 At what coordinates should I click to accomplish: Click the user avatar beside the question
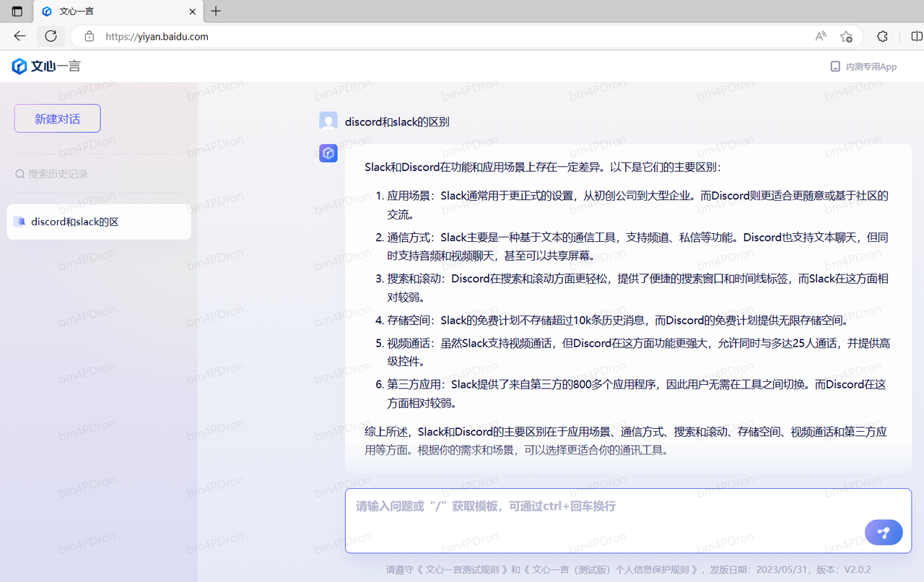[x=328, y=121]
